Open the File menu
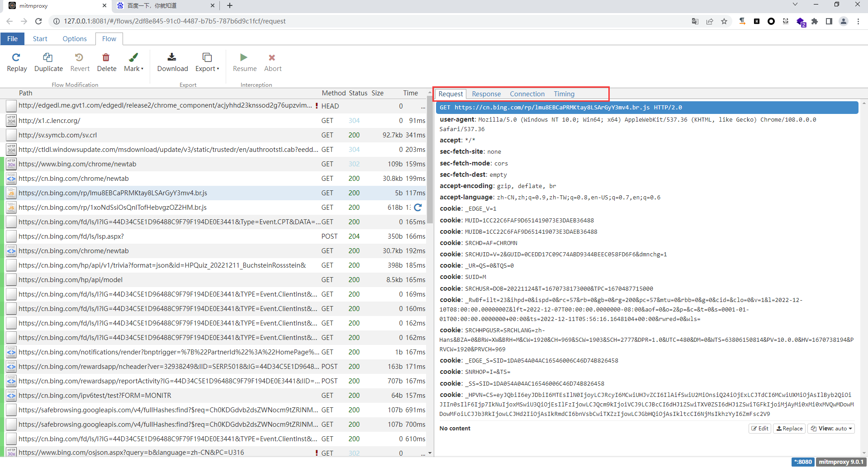This screenshot has width=868, height=467. (13, 39)
